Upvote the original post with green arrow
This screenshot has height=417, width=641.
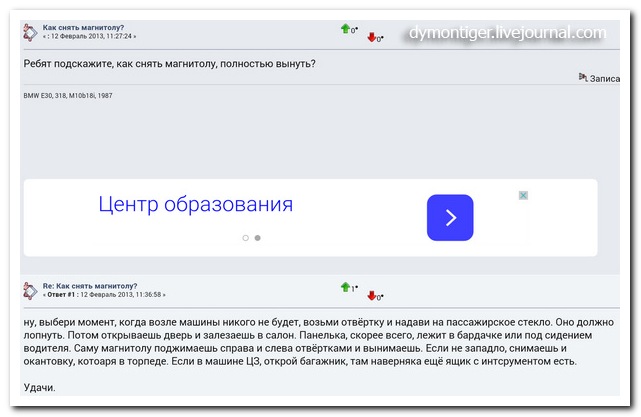(x=345, y=29)
